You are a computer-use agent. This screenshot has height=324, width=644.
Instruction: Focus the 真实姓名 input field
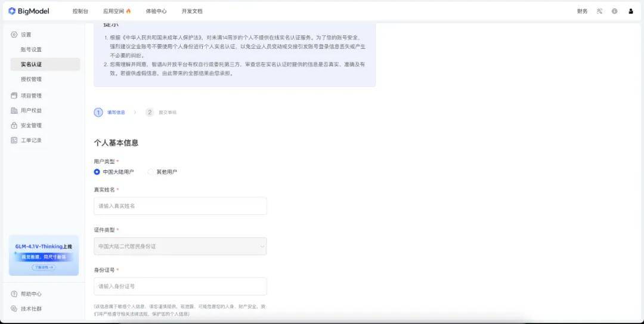coord(180,206)
